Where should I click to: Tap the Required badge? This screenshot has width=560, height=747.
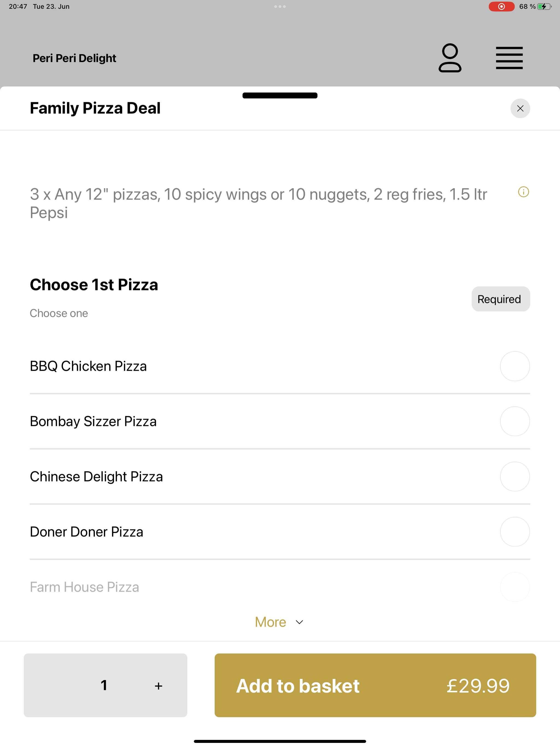click(x=501, y=299)
